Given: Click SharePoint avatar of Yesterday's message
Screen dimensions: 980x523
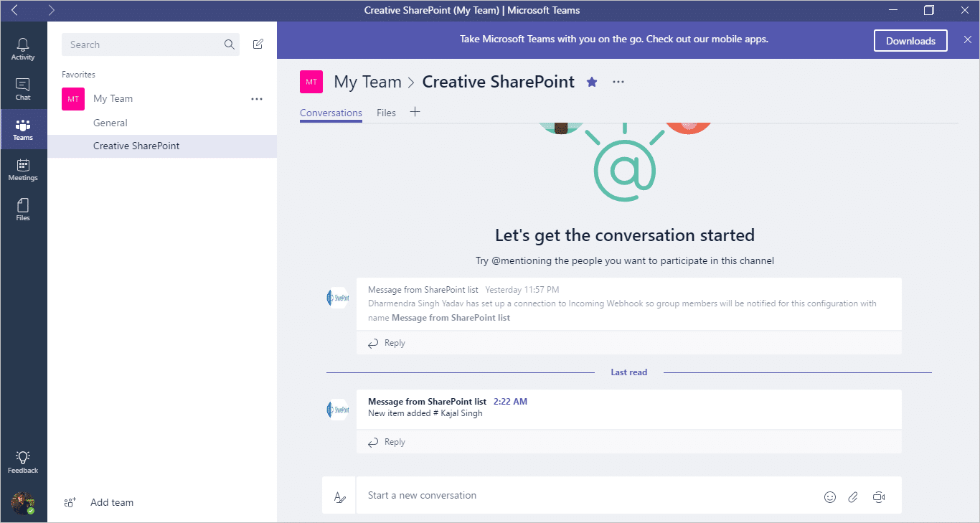Looking at the screenshot, I should coord(338,298).
